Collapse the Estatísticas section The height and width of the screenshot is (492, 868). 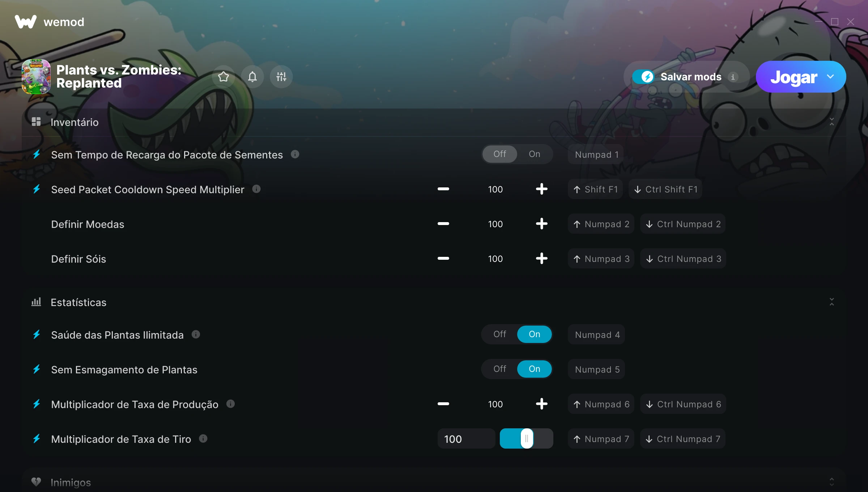coord(831,302)
